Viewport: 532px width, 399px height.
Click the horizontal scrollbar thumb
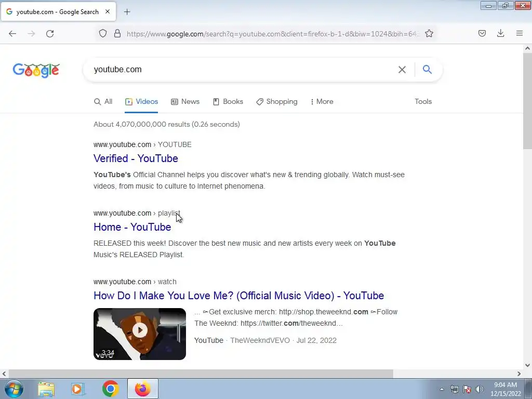click(201, 374)
